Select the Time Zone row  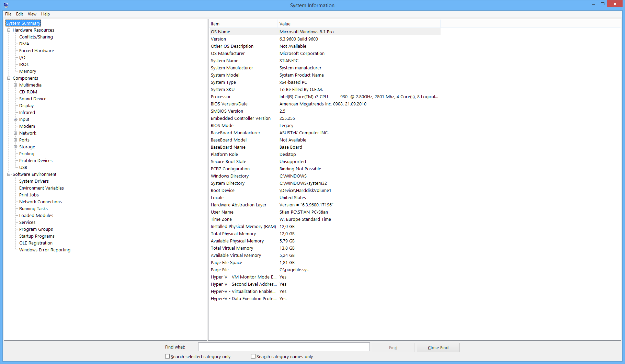[325, 219]
